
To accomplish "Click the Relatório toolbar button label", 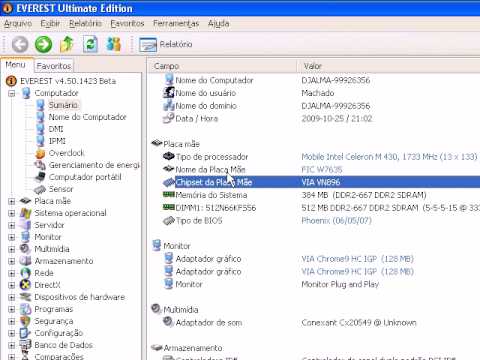I will [x=176, y=44].
